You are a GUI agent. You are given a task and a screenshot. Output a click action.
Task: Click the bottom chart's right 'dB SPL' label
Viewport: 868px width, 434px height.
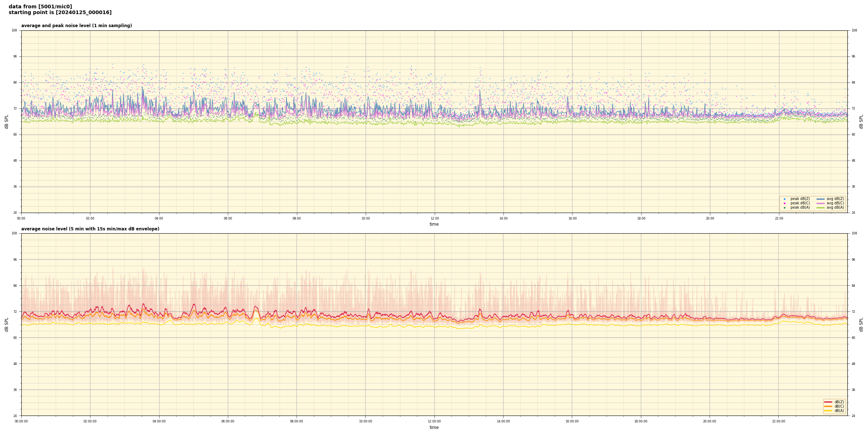(861, 324)
